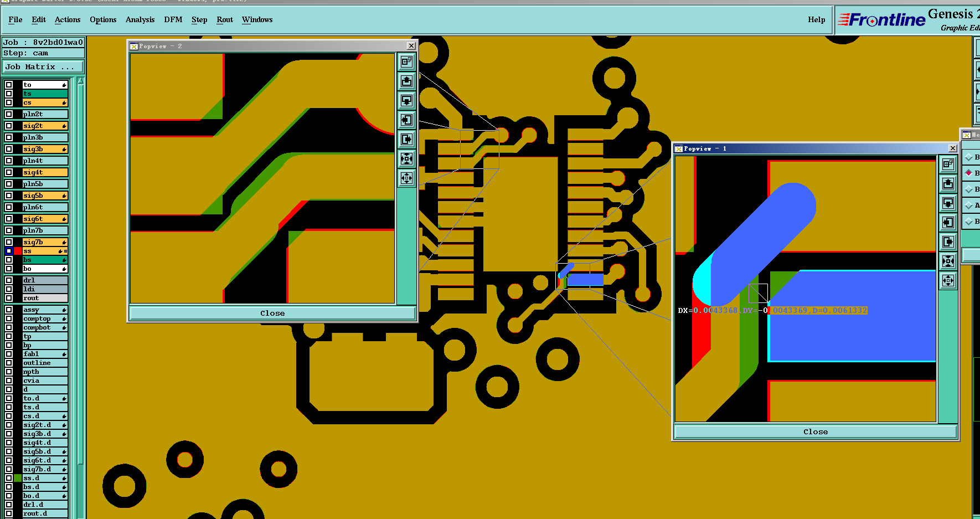Pan left in Popview 1
This screenshot has height=519, width=980.
[x=948, y=222]
